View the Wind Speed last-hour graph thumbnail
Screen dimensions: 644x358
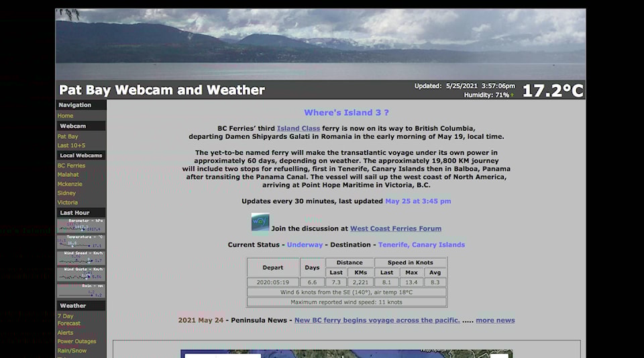coord(81,258)
